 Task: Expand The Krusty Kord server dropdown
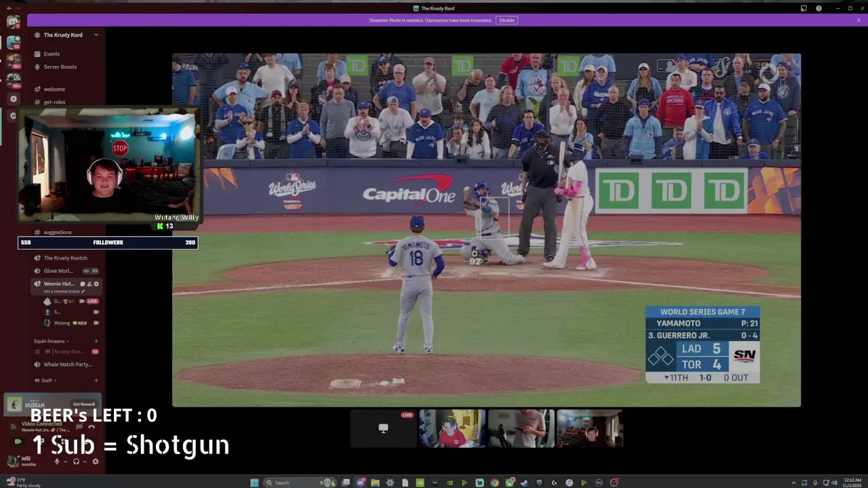click(x=96, y=35)
